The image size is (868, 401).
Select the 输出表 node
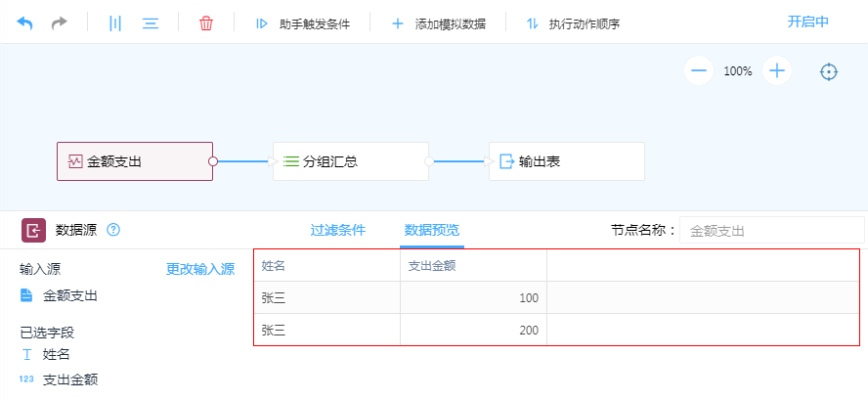click(566, 161)
